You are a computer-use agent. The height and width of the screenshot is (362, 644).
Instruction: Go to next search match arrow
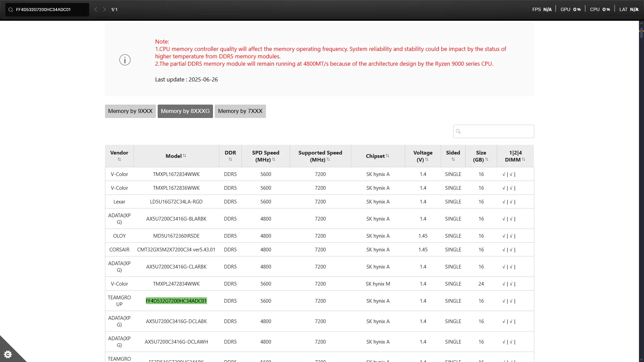[x=104, y=9]
